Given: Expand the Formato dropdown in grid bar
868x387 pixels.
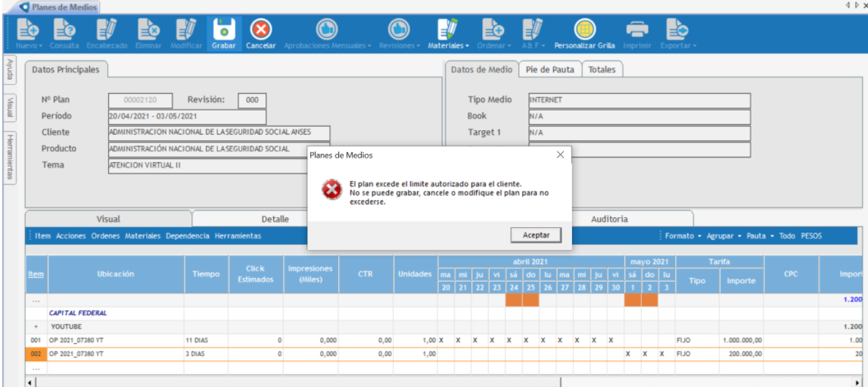Looking at the screenshot, I should [683, 236].
